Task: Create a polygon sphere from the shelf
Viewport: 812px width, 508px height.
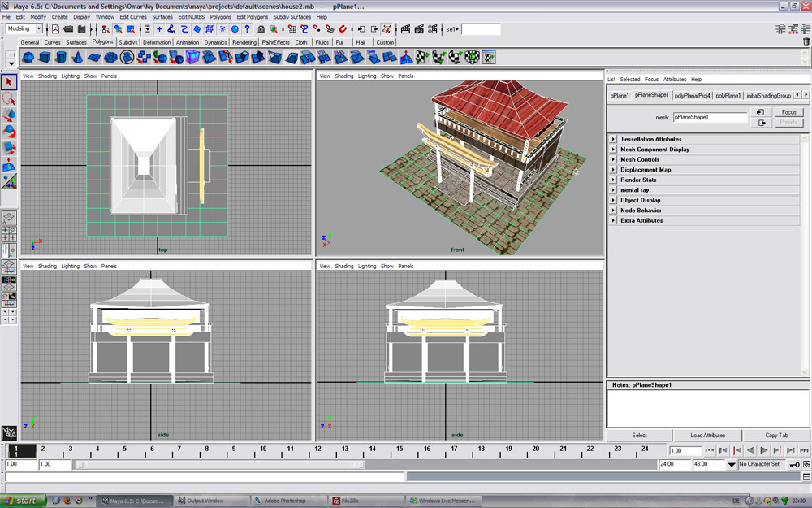Action: [28, 57]
